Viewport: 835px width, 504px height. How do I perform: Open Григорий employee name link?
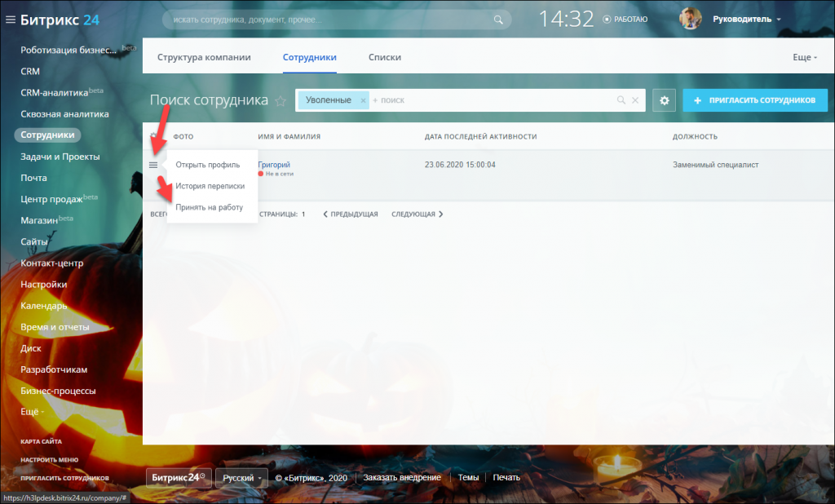point(274,165)
